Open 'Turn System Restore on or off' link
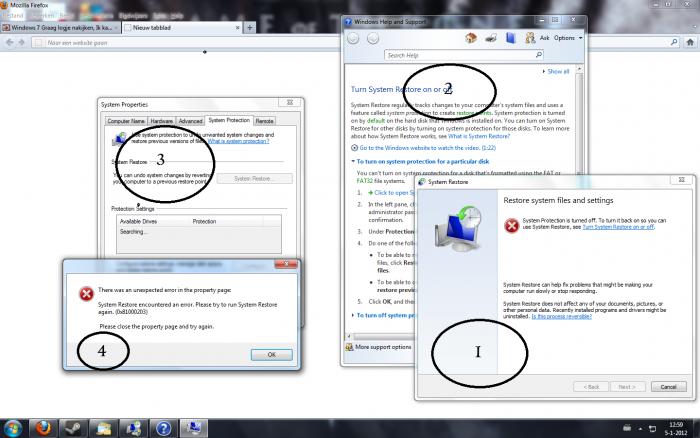The image size is (700, 438). 618,227
